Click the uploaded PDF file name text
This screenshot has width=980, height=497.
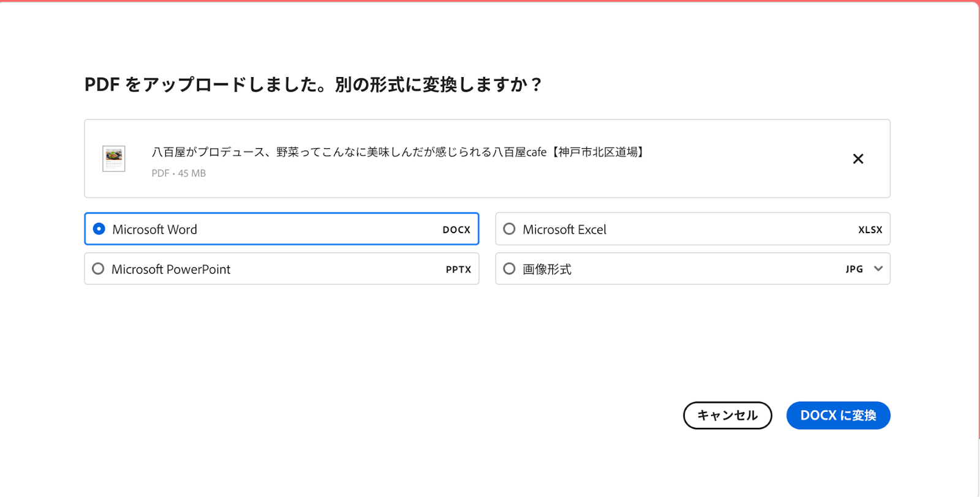(399, 152)
